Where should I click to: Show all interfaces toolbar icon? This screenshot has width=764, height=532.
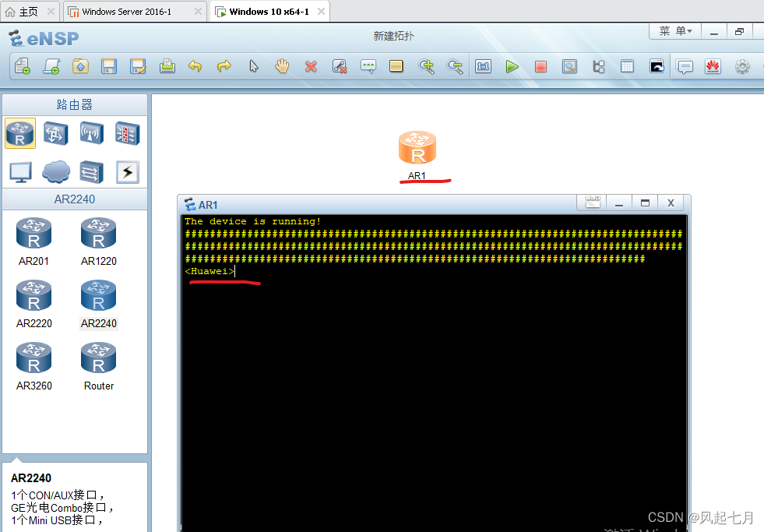pos(599,66)
